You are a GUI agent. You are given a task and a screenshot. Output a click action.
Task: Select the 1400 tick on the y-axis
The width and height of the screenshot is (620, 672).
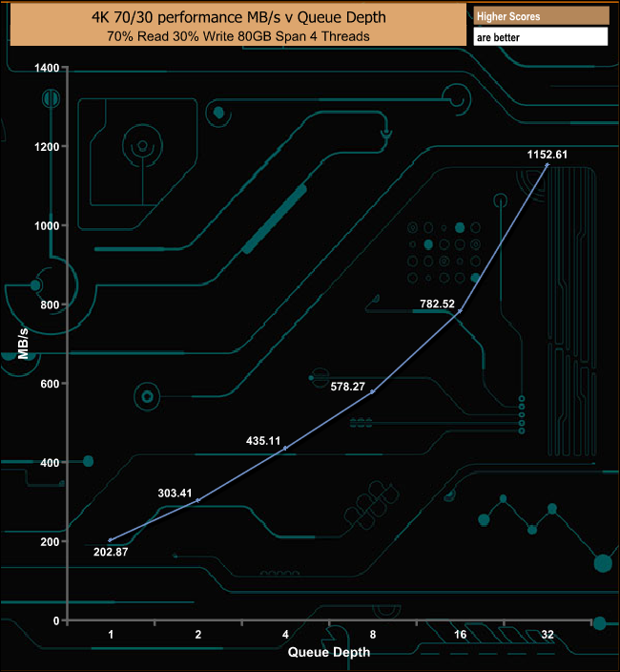click(x=47, y=68)
